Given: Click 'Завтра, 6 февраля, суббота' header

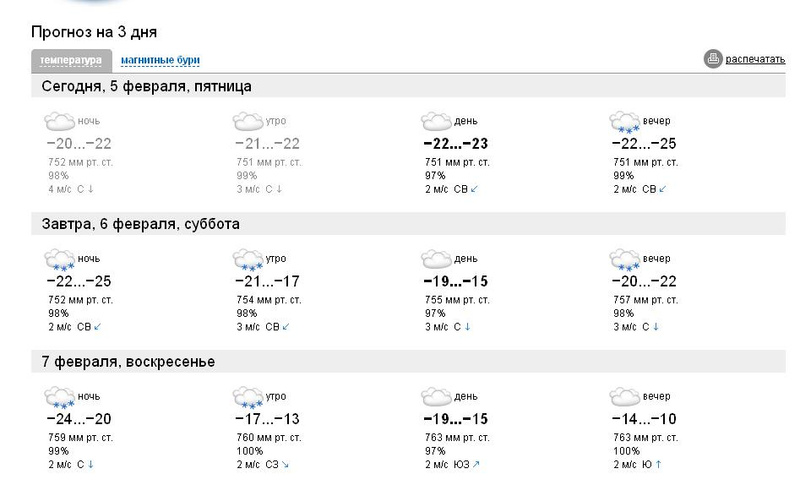Looking at the screenshot, I should [x=141, y=224].
